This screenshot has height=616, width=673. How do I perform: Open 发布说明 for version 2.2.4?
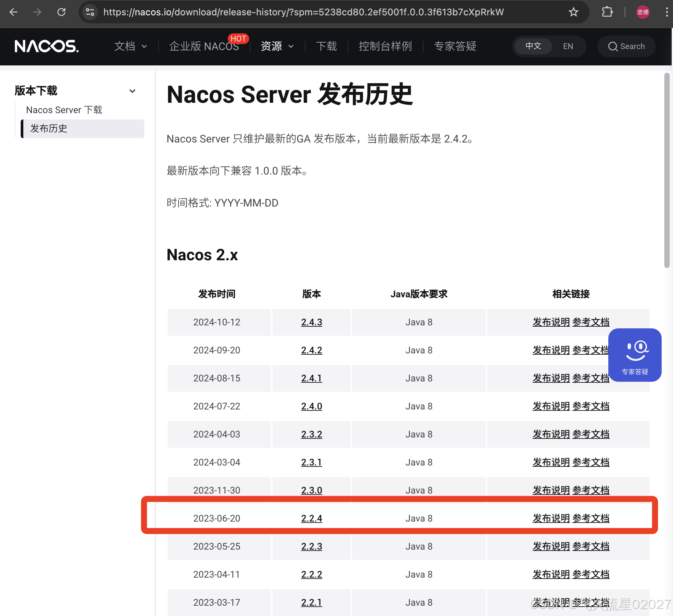pyautogui.click(x=551, y=519)
